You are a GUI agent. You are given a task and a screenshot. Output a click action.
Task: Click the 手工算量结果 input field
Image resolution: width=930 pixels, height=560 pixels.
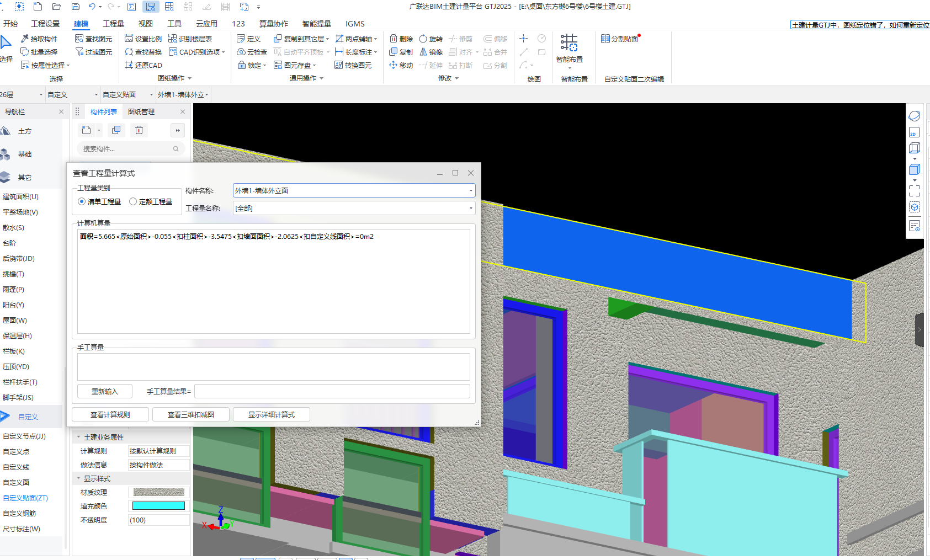[332, 391]
